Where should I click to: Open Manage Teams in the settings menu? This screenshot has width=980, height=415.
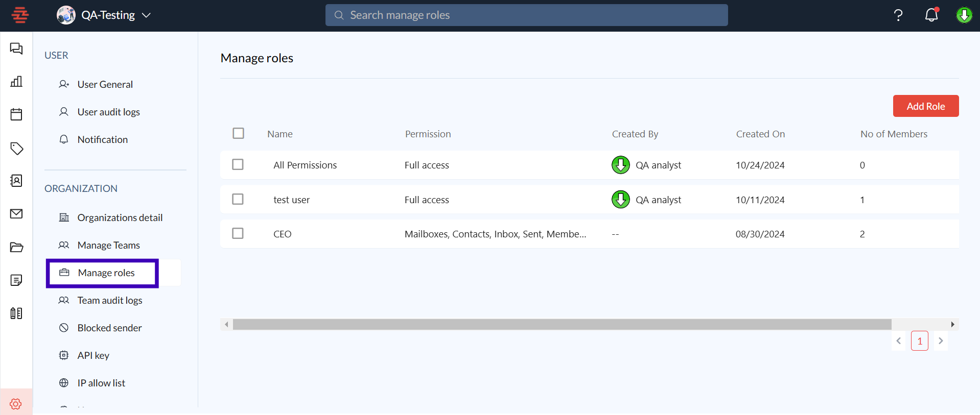pyautogui.click(x=108, y=245)
